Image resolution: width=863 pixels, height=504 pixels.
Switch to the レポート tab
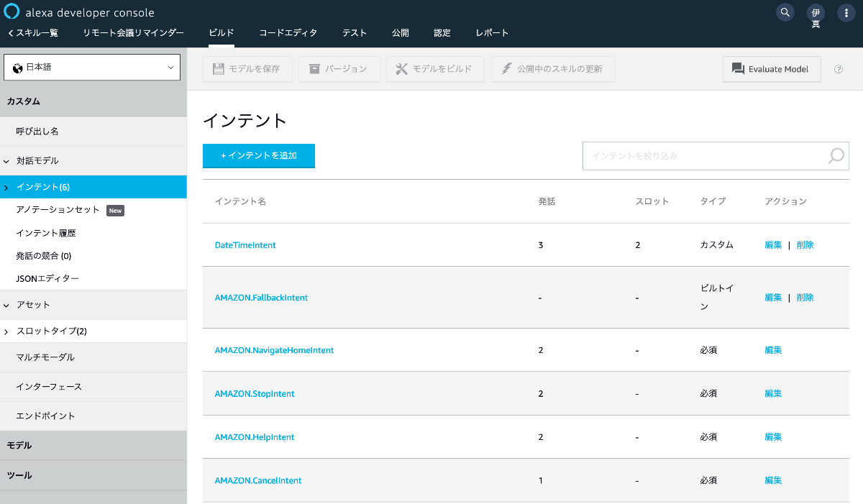(x=492, y=33)
